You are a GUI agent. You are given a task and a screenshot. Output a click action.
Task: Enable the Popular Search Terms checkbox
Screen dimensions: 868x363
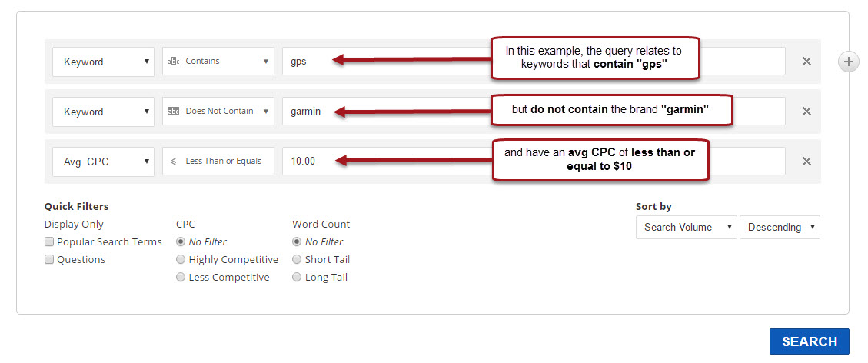click(49, 242)
